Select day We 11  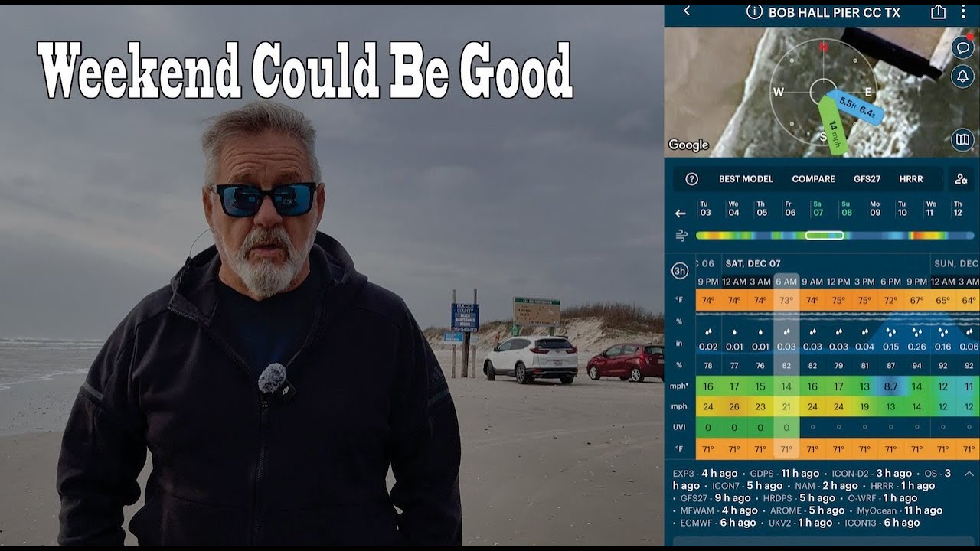930,209
